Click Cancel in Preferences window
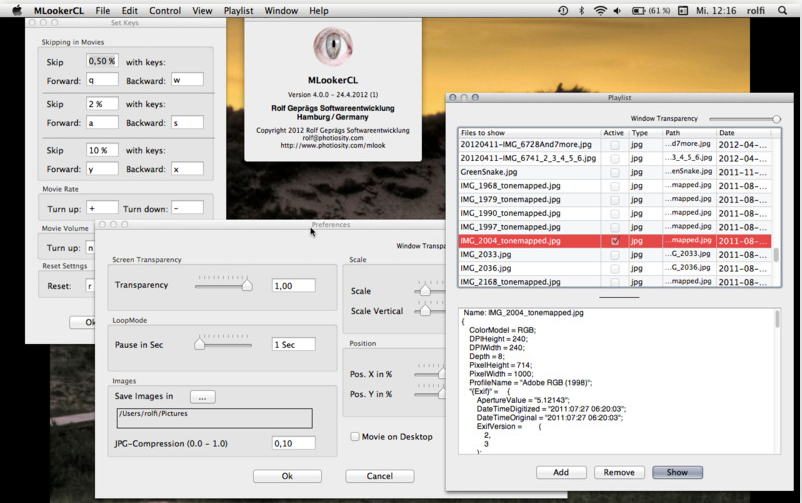This screenshot has height=503, width=802. (x=380, y=476)
